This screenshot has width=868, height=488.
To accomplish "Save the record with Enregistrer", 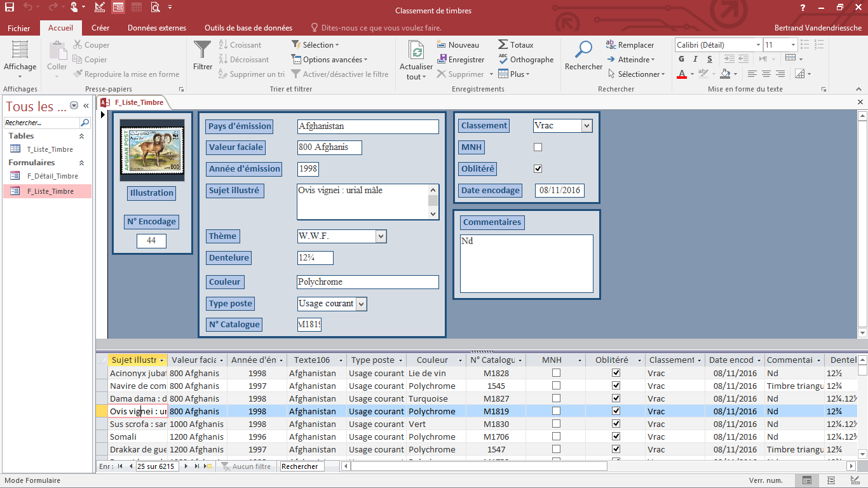I will tap(461, 60).
